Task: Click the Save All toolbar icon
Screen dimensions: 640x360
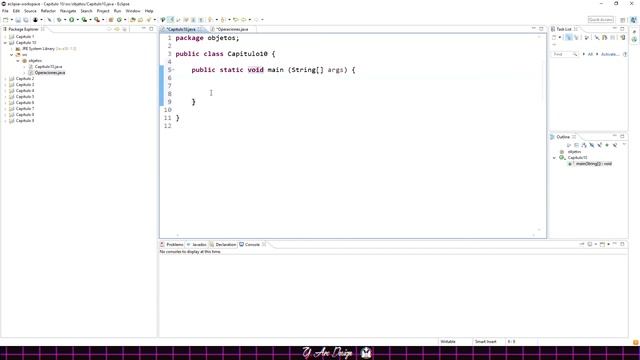Action: pos(26,20)
